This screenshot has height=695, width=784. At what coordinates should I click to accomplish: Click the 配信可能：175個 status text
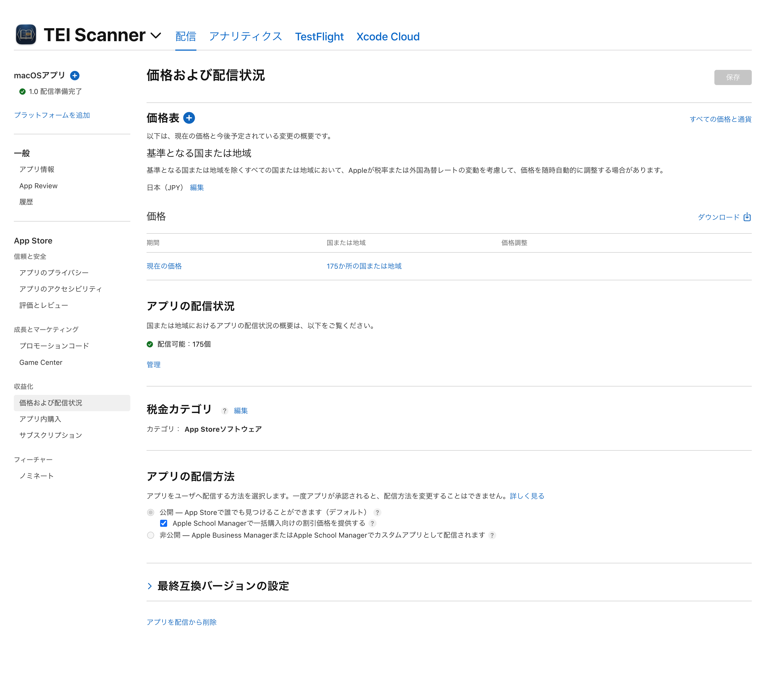tap(184, 345)
